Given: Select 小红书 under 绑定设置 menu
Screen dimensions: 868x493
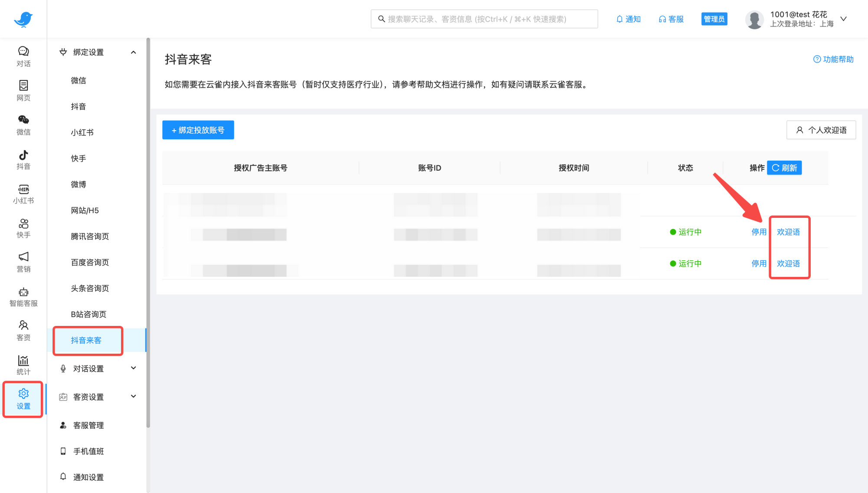Looking at the screenshot, I should 82,133.
